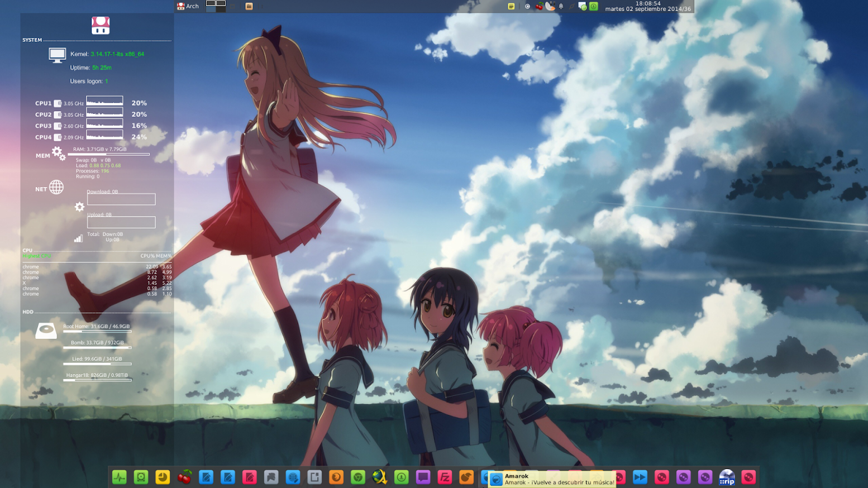
Task: Click the Download network graph box
Action: coord(121,199)
